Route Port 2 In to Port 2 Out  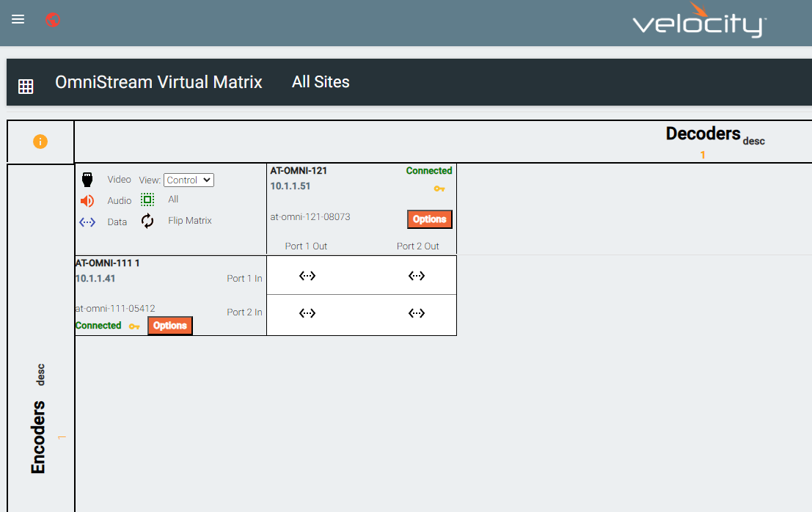[x=417, y=312]
